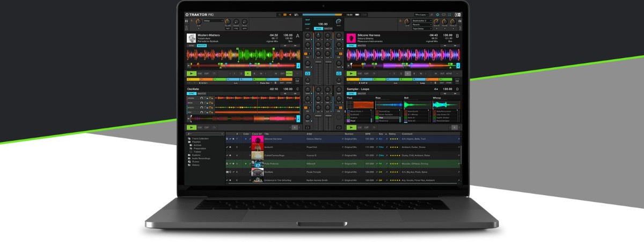Toggle SYNC on Deck D Sampler

(351, 94)
